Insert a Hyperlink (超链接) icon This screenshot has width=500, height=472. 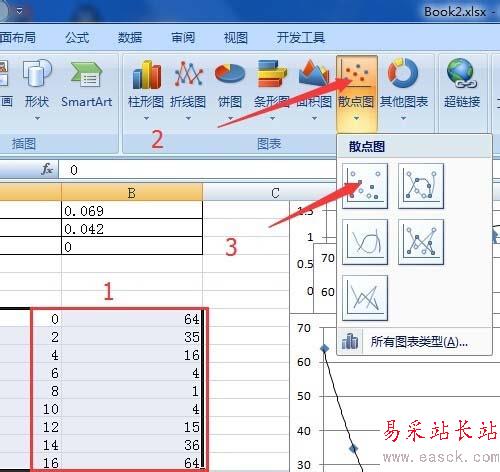pos(462,73)
